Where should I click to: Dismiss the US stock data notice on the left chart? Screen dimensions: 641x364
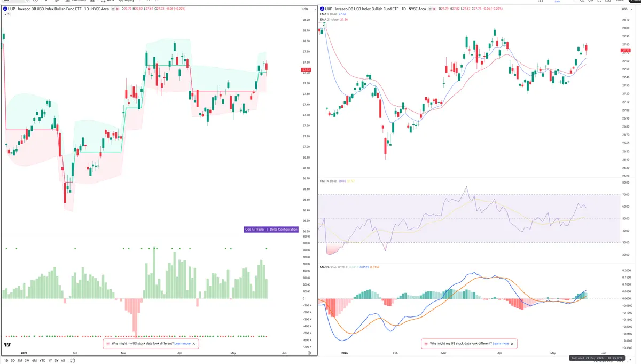coord(194,344)
